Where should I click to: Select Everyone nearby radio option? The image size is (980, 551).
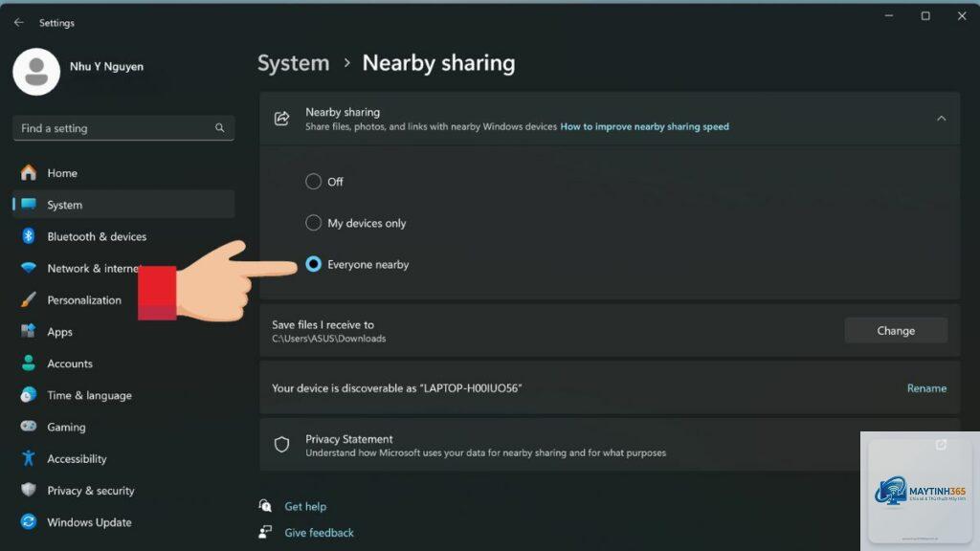click(x=313, y=264)
